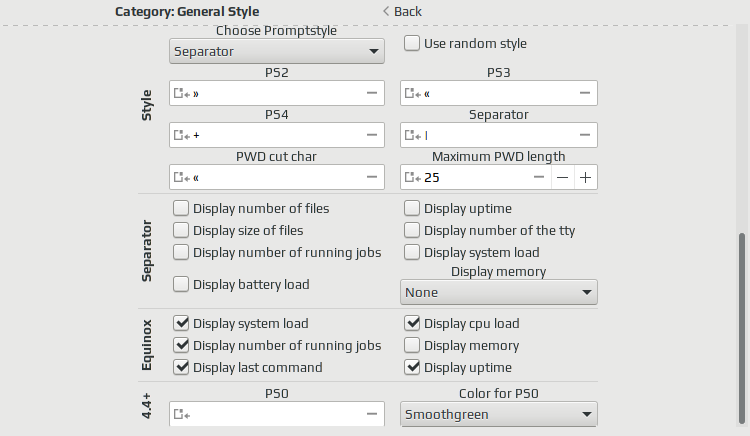The width and height of the screenshot is (750, 436).
Task: Click the reset arrow icon in PS0 field
Action: coord(182,414)
